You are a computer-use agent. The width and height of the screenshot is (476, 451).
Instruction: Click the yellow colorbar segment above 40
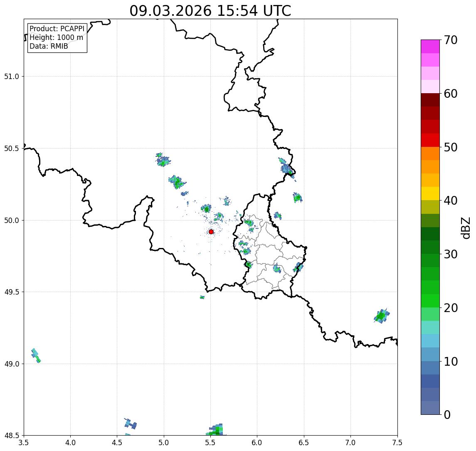[x=430, y=193]
